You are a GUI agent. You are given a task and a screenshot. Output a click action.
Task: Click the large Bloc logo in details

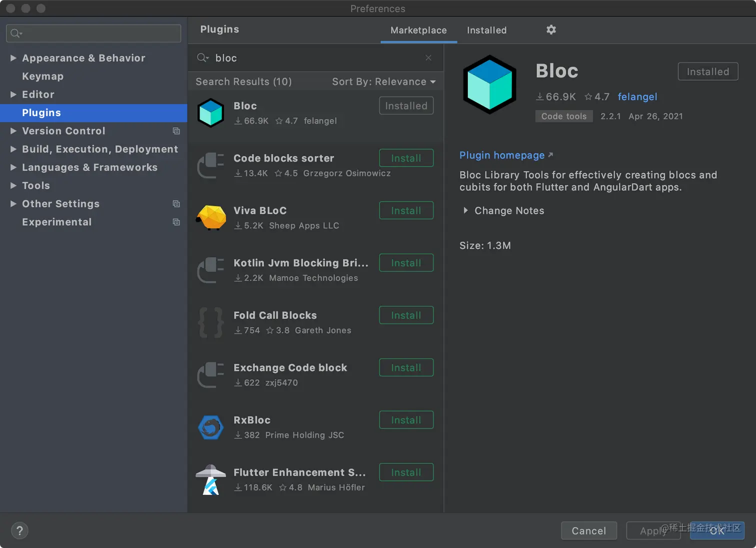[x=489, y=84]
